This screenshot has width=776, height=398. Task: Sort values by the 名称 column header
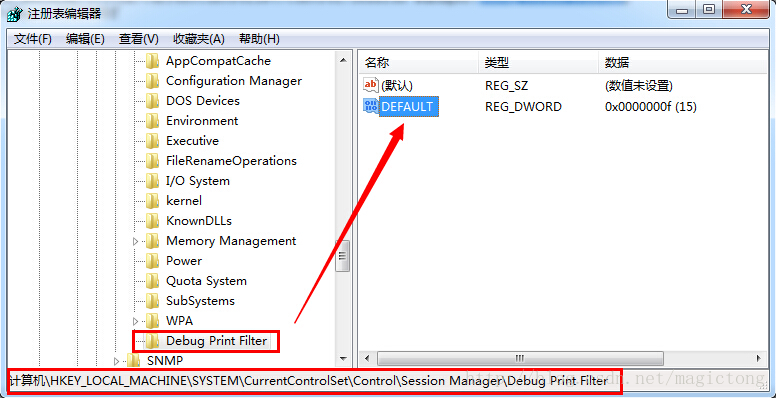(418, 62)
